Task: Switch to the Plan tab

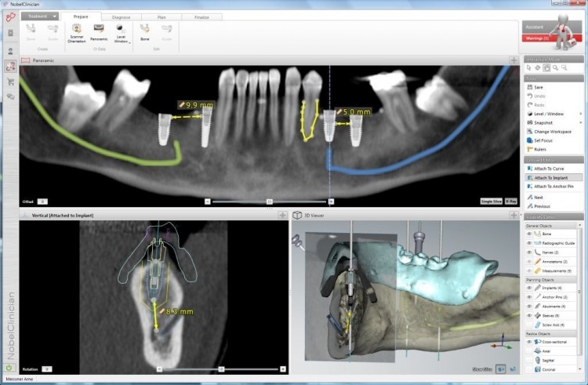Action: point(162,17)
